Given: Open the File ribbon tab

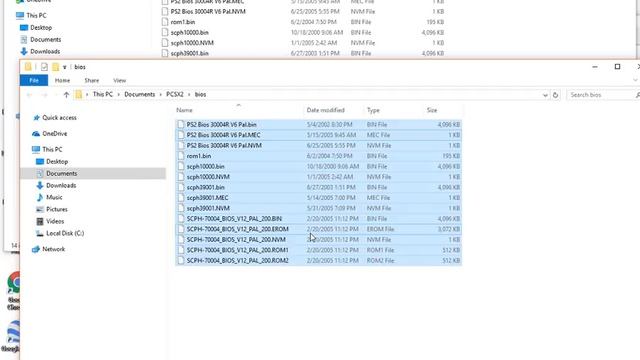Looking at the screenshot, I should [x=34, y=80].
